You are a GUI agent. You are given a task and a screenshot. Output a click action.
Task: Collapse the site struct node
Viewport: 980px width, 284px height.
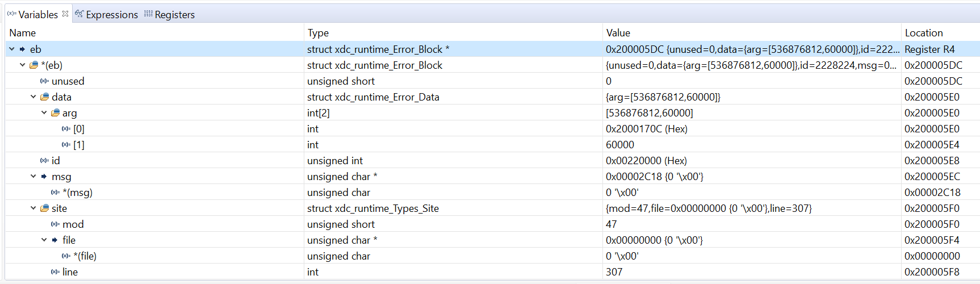33,208
